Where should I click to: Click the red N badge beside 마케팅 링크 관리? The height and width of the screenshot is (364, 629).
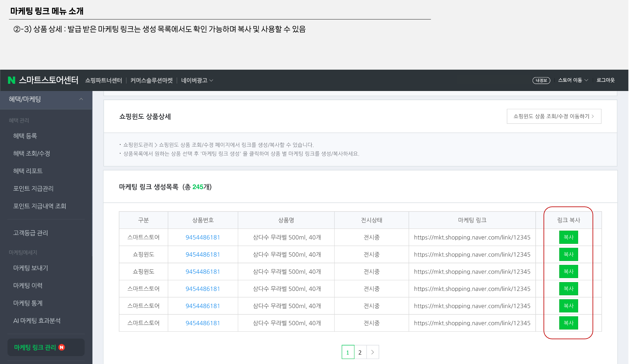click(62, 347)
